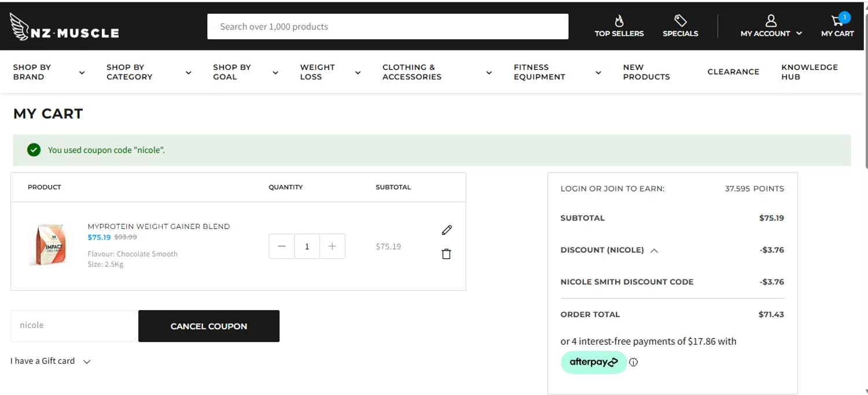868x395 pixels.
Task: Click the green coupon success checkmark
Action: (x=34, y=150)
